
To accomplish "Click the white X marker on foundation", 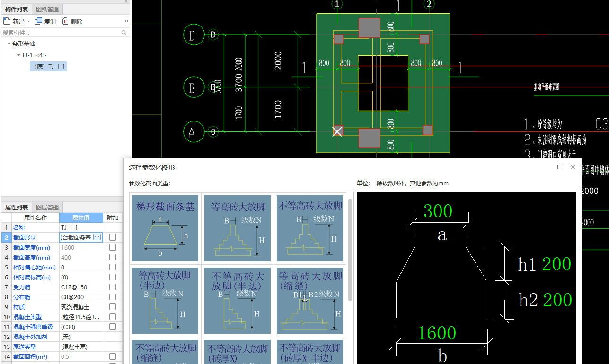I will point(337,131).
